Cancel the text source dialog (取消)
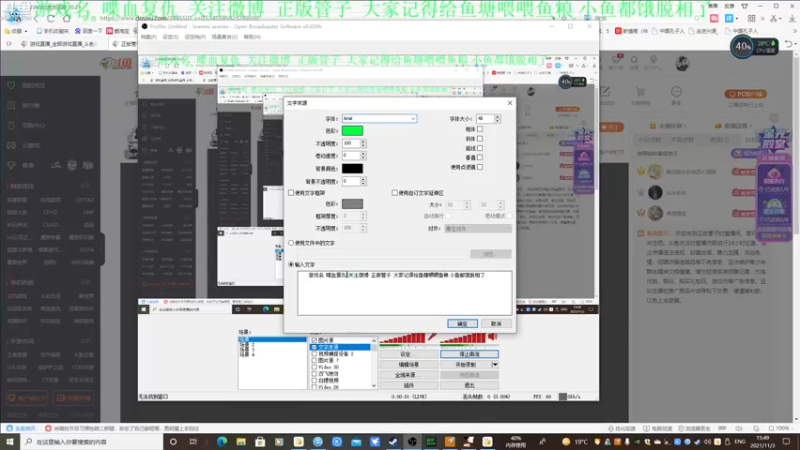Screen dimensions: 800x450 pyautogui.click(x=496, y=323)
